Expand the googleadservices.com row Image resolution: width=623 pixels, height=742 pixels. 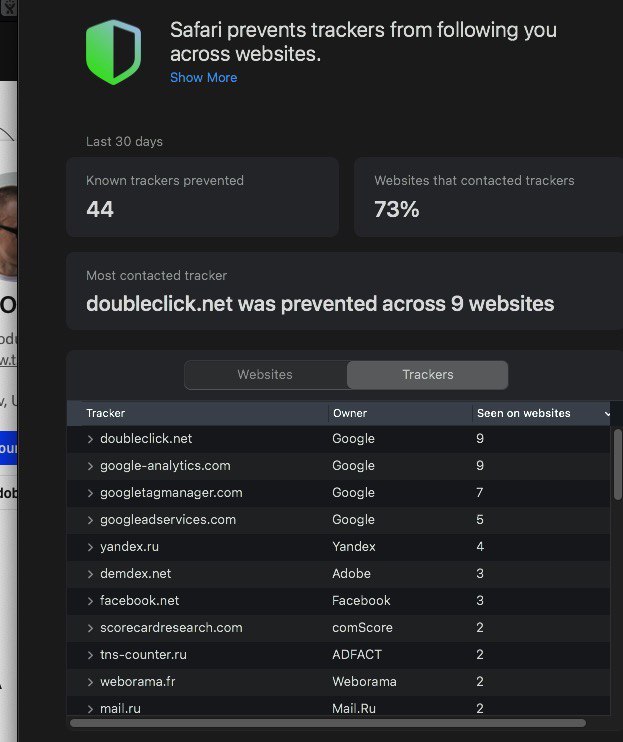pos(90,520)
